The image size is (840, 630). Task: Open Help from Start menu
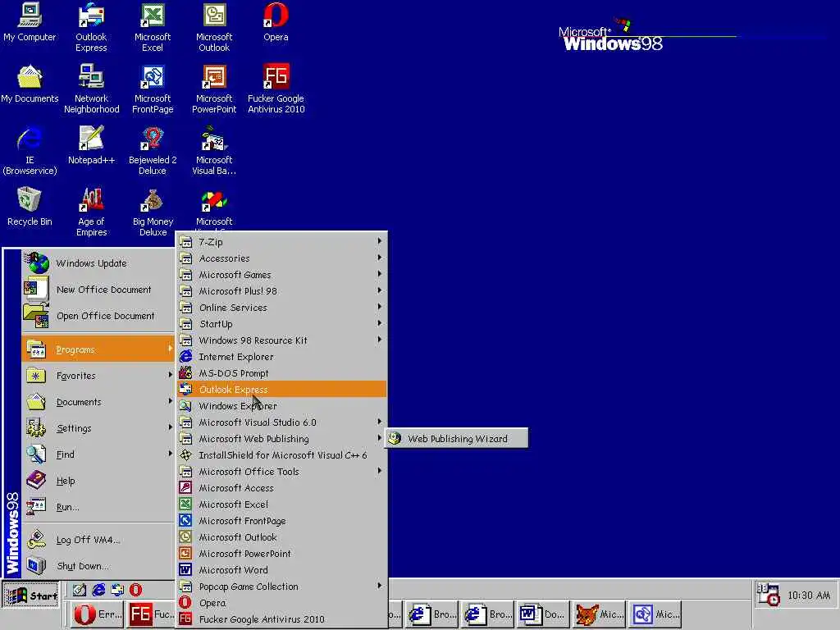tap(98, 481)
